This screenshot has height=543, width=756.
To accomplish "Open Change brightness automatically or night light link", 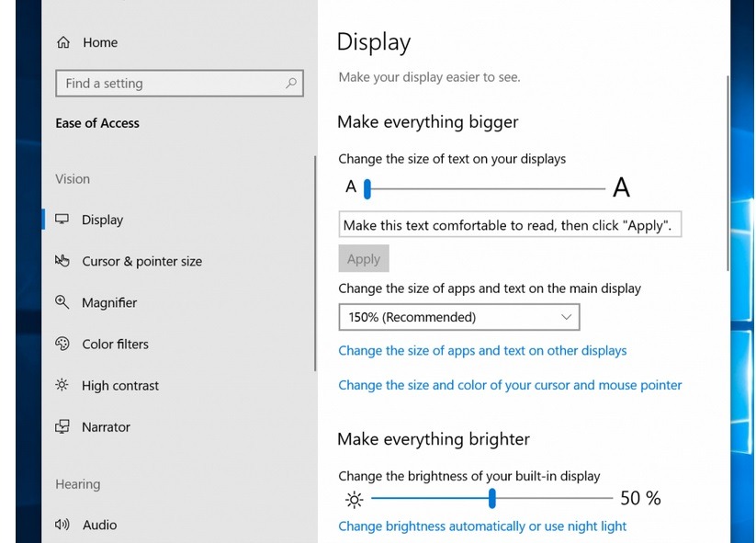I will tap(482, 526).
